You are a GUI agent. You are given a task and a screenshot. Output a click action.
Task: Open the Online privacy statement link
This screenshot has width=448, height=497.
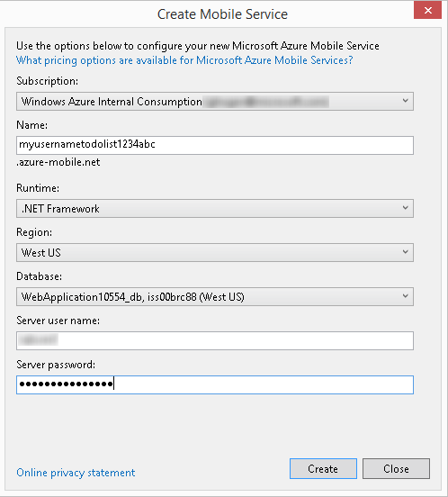tap(76, 473)
